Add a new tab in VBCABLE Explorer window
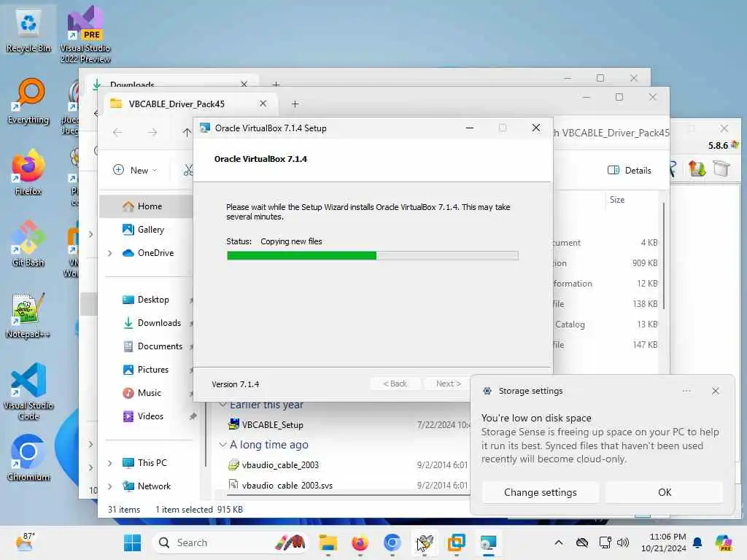 295,104
